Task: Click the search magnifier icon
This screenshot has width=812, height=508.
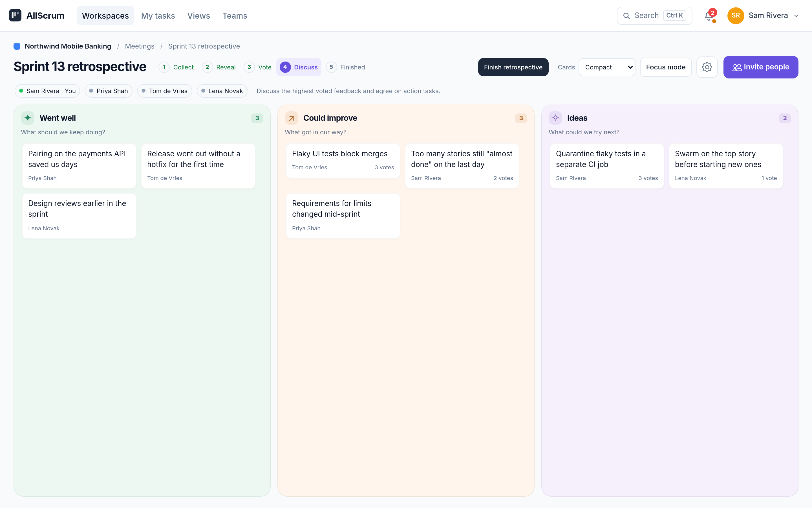Action: pos(626,16)
